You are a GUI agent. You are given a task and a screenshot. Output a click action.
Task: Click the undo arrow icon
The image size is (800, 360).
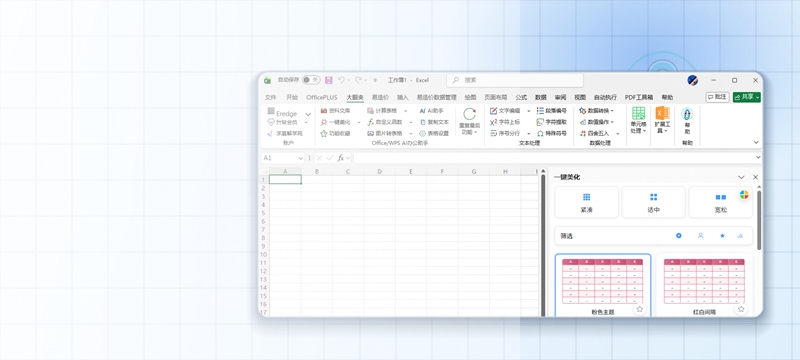pyautogui.click(x=341, y=80)
